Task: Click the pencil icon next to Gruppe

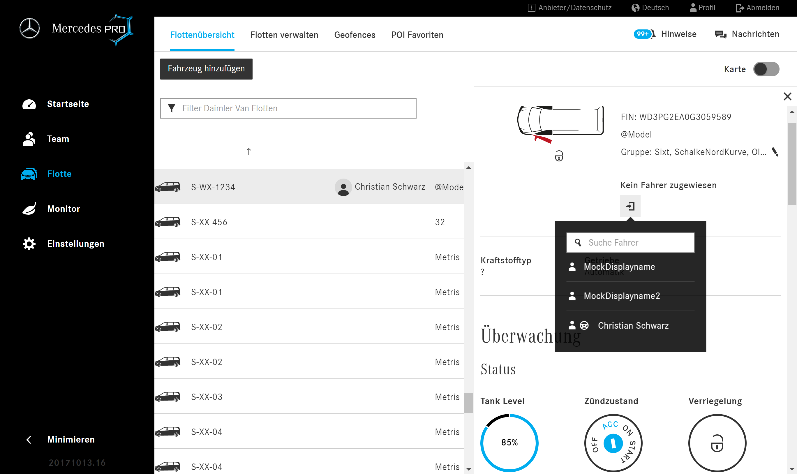Action: [774, 152]
